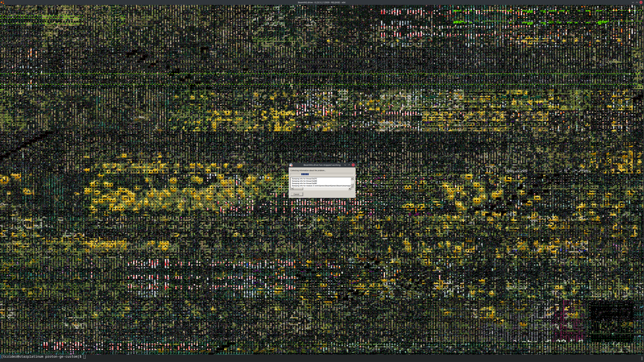The height and width of the screenshot is (362, 644).
Task: Click the crash collection progress bar
Action: point(322,174)
